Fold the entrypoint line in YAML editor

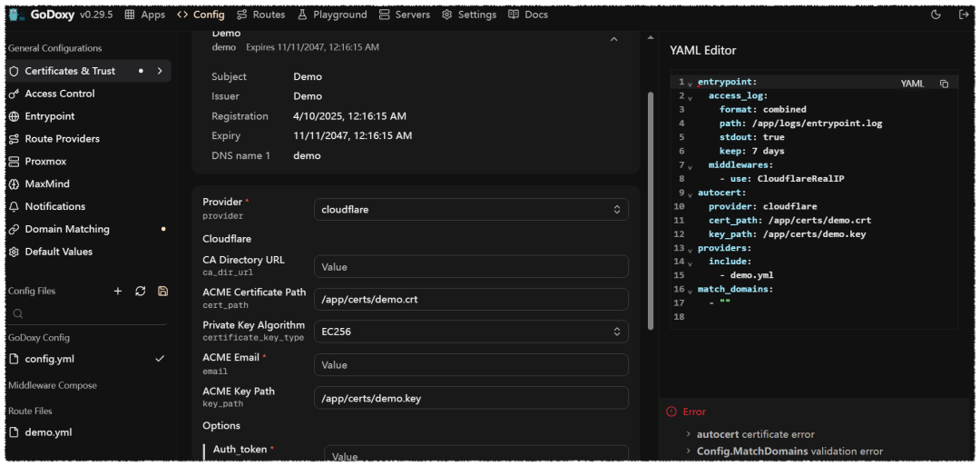point(690,84)
